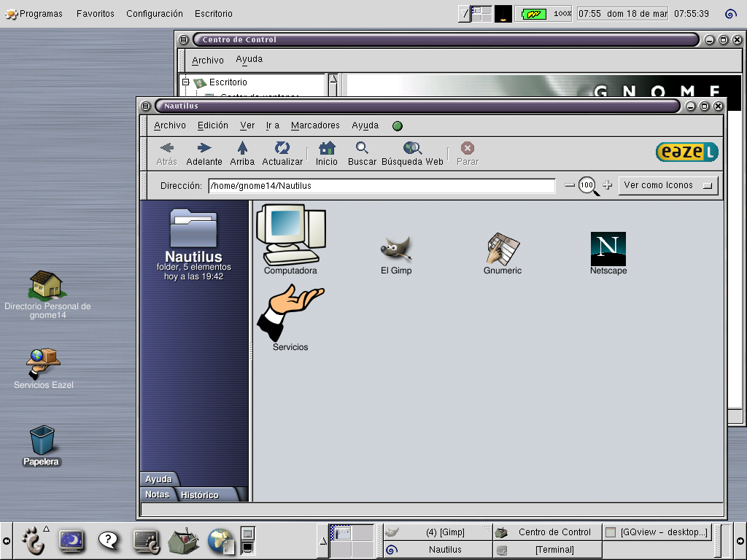Hide panel with left edge arrow
747x560 pixels.
(6, 540)
